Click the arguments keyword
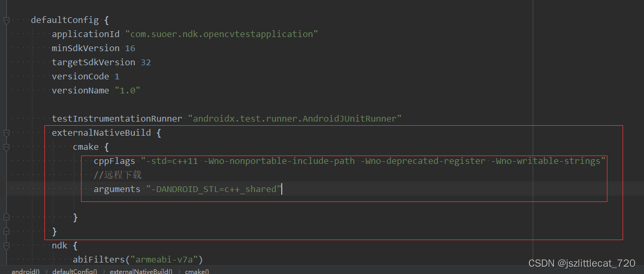This screenshot has height=274, width=644. (x=117, y=189)
